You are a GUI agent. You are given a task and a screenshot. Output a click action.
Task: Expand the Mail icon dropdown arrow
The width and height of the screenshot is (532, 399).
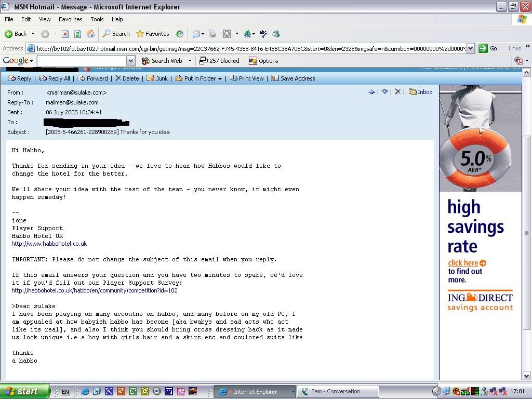coord(203,34)
